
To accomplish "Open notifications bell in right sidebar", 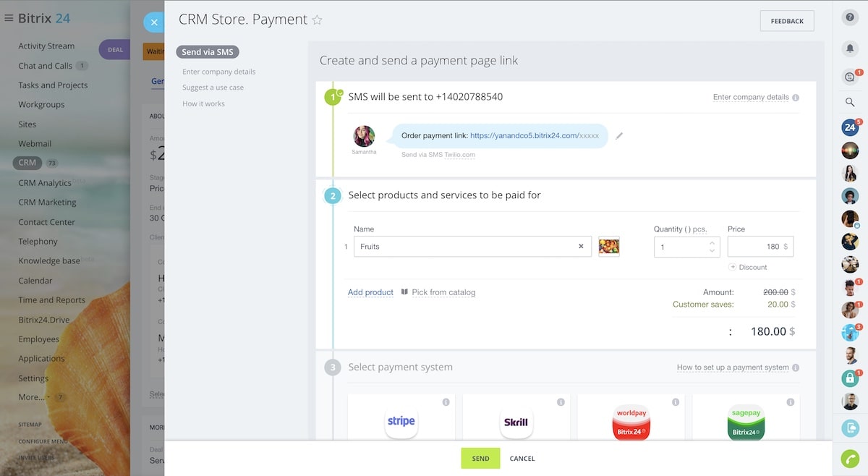I will (x=850, y=48).
